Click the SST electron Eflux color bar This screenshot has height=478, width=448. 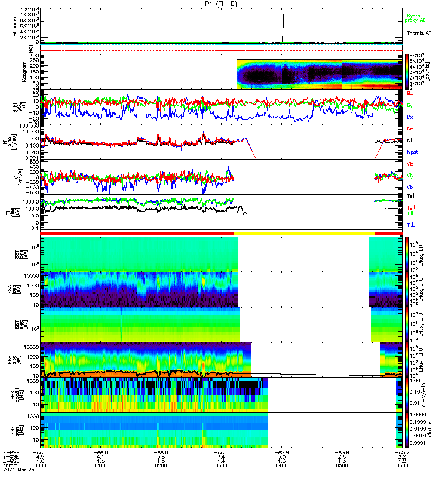click(407, 324)
